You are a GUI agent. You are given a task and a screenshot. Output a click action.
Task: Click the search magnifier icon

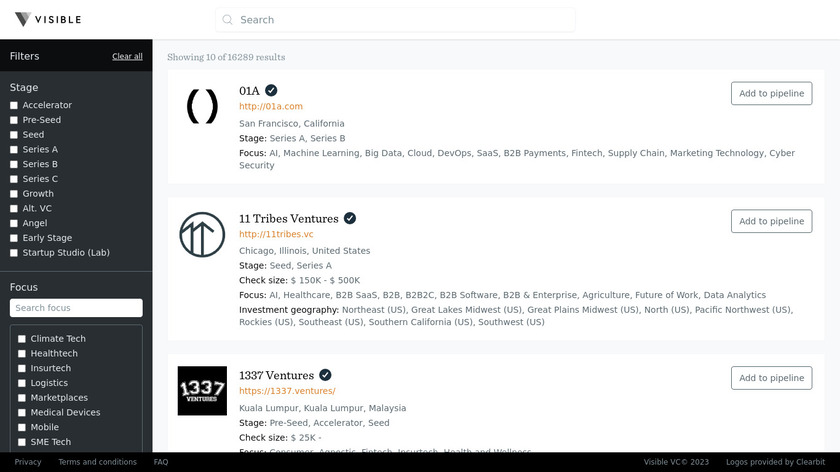click(228, 20)
